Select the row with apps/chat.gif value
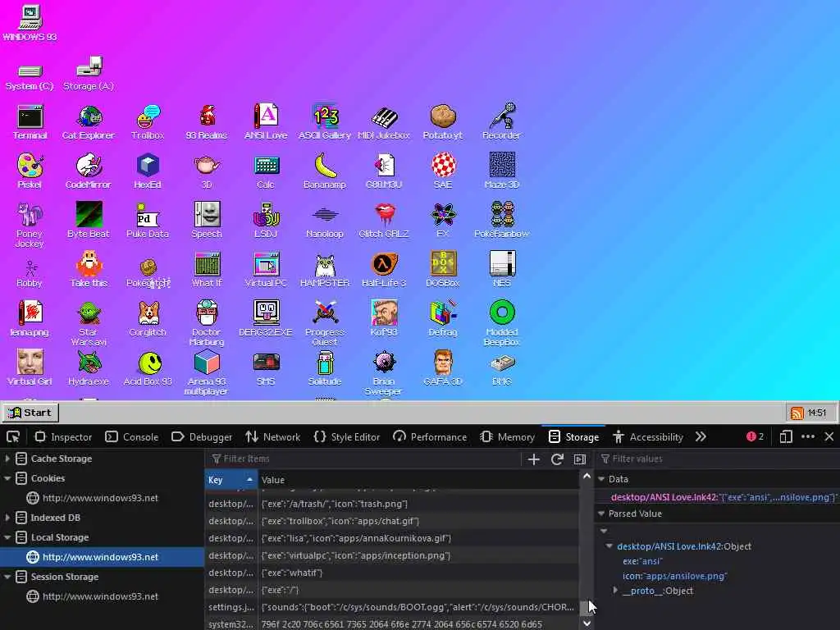The width and height of the screenshot is (840, 630). tap(392, 521)
